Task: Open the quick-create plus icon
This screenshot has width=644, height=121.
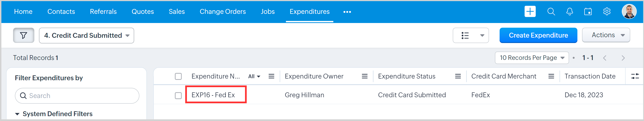Action: tap(530, 12)
